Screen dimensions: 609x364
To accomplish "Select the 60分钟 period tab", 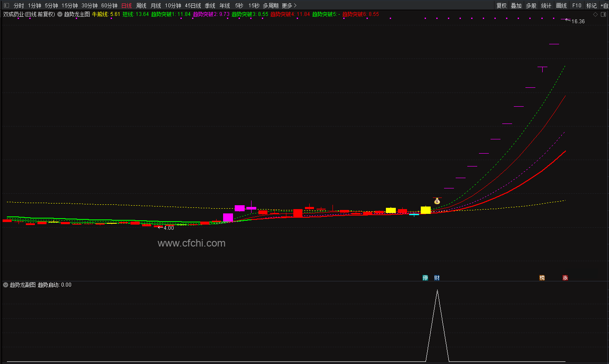I will tap(109, 6).
